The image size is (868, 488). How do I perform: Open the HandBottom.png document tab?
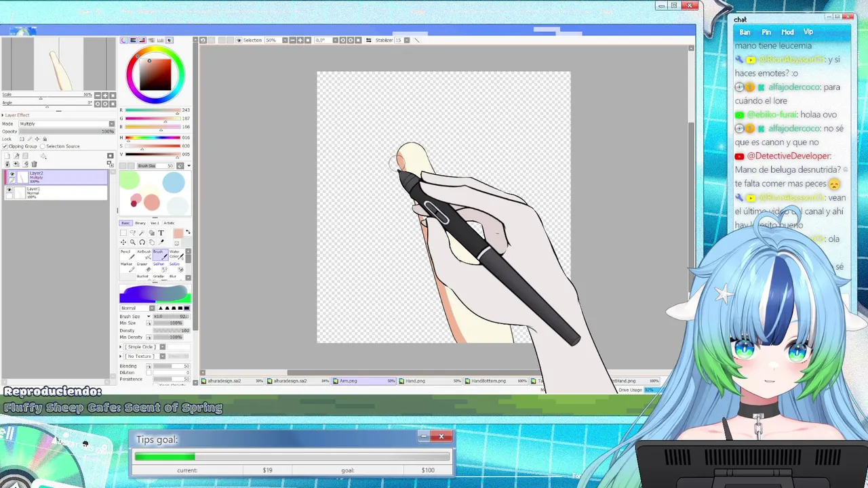[496, 381]
